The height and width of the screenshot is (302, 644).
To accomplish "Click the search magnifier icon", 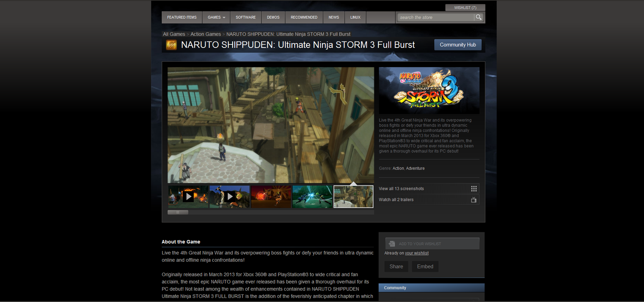I will coord(479,17).
